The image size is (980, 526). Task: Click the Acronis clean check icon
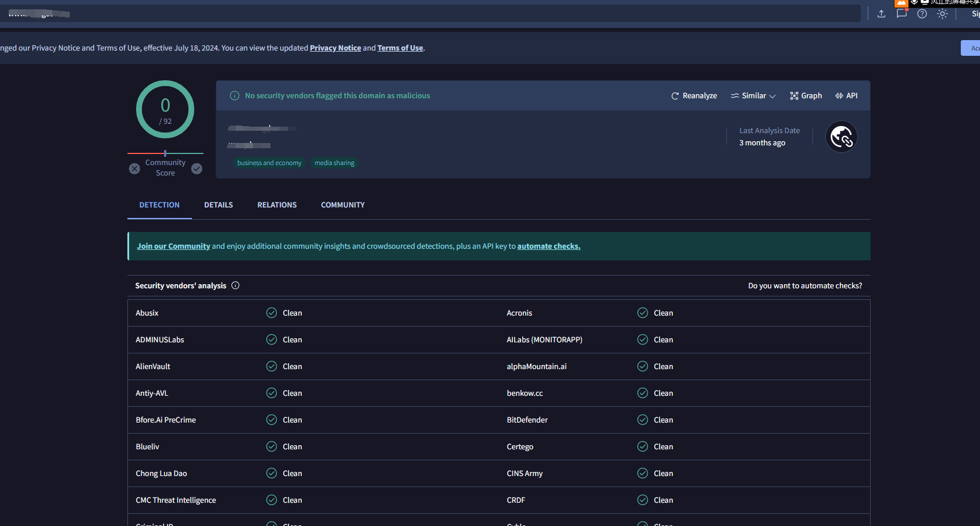[643, 313]
